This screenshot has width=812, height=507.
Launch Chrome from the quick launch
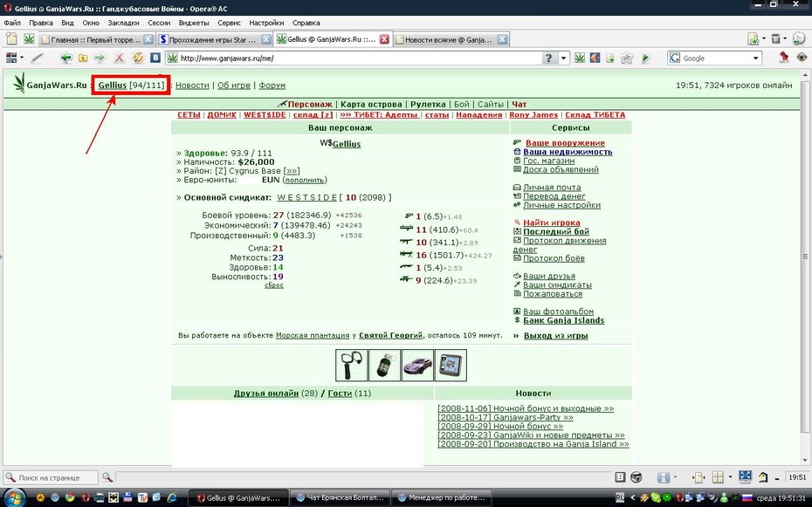[x=69, y=497]
